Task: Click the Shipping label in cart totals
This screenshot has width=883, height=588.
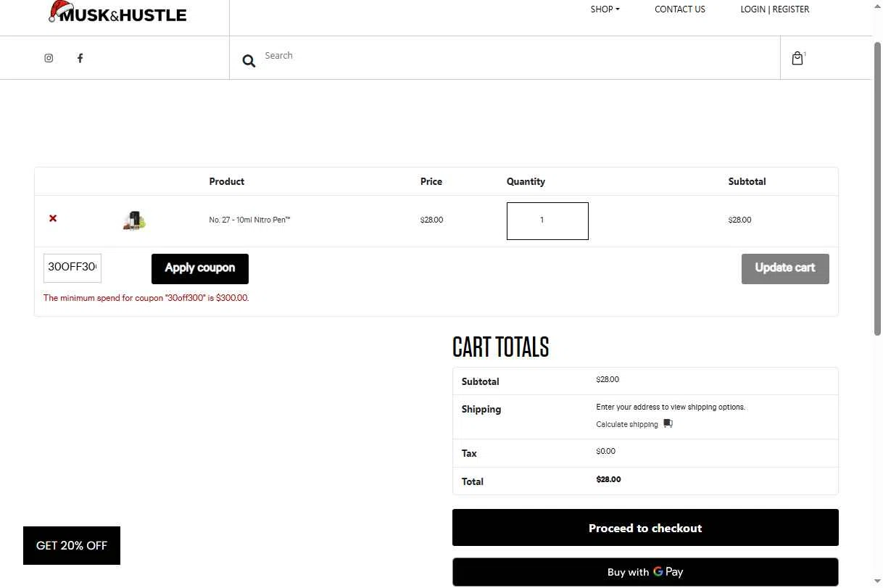Action: click(x=481, y=409)
